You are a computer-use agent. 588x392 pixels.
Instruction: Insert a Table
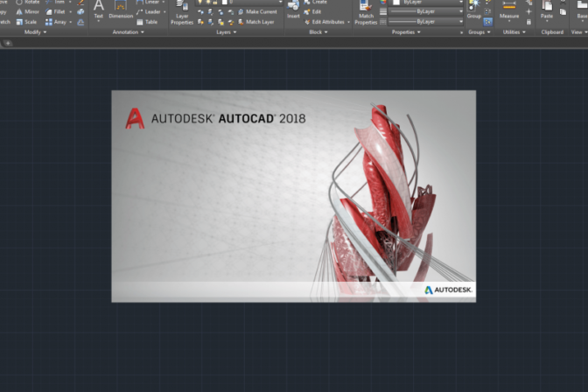point(147,22)
